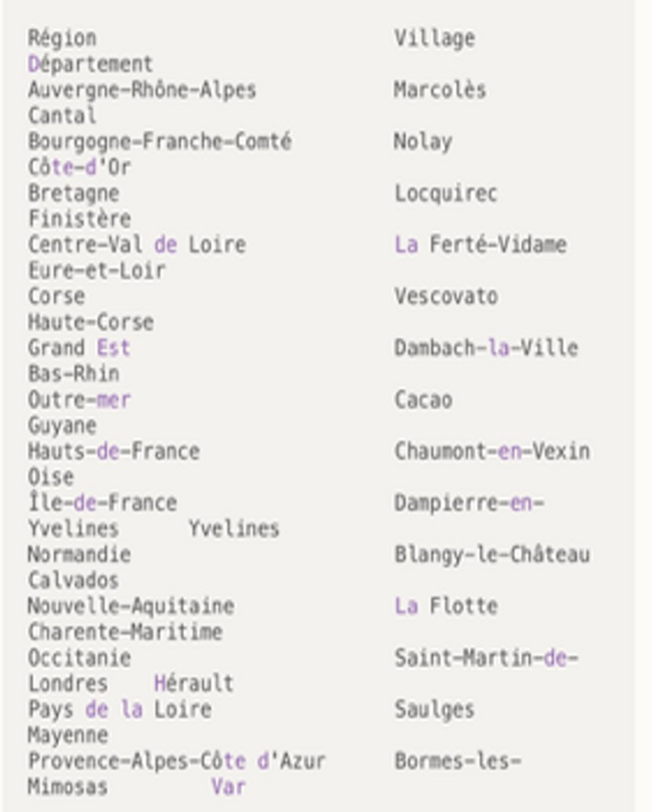Select the Bourgogne-Franche-Comté text
This screenshot has width=652, height=812.
pos(159,141)
